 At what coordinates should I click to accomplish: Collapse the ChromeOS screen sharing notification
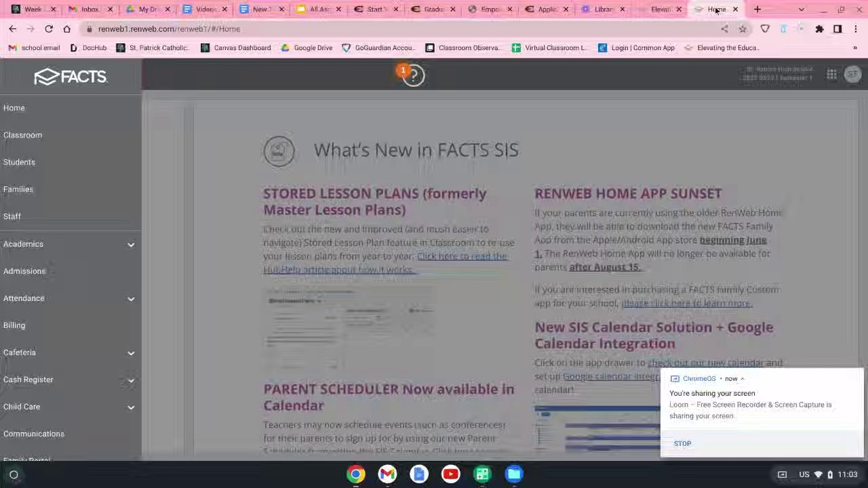(743, 379)
